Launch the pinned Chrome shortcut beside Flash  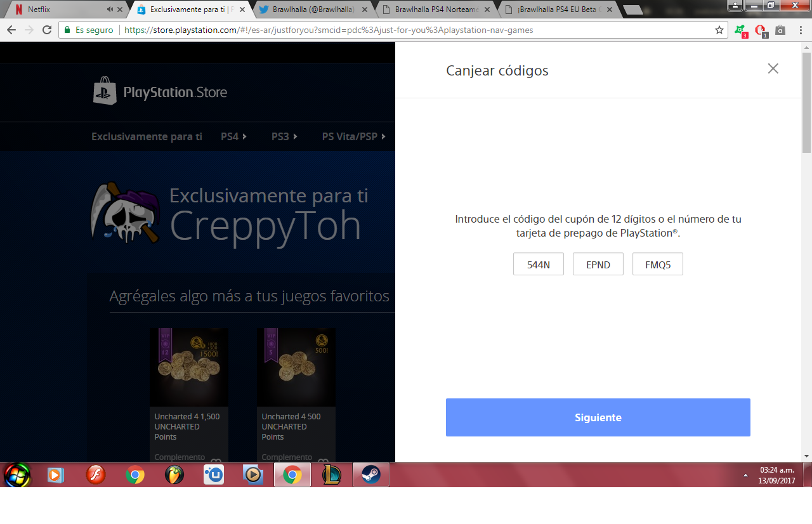(134, 475)
